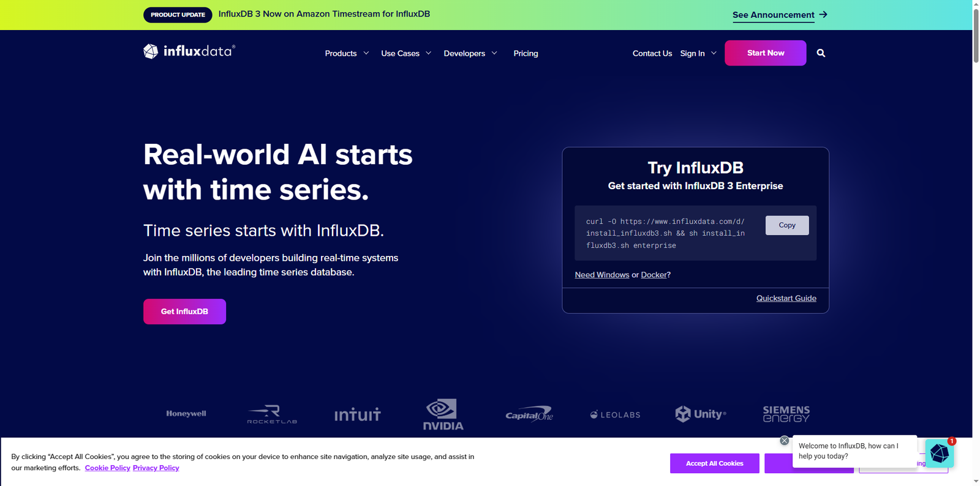This screenshot has height=486, width=980.
Task: Click the 'Try InfluxDB' heading
Action: 696,168
